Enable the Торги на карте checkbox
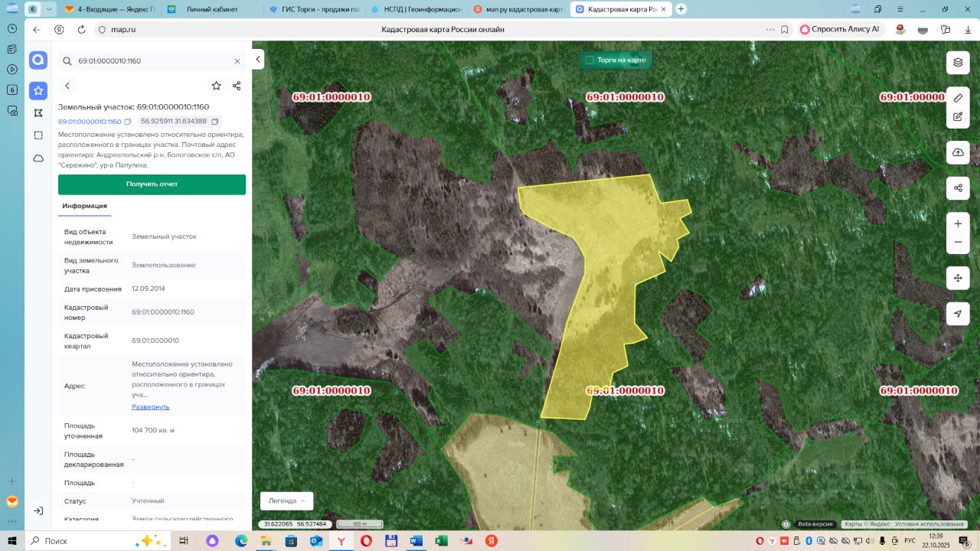This screenshot has height=551, width=980. [590, 60]
